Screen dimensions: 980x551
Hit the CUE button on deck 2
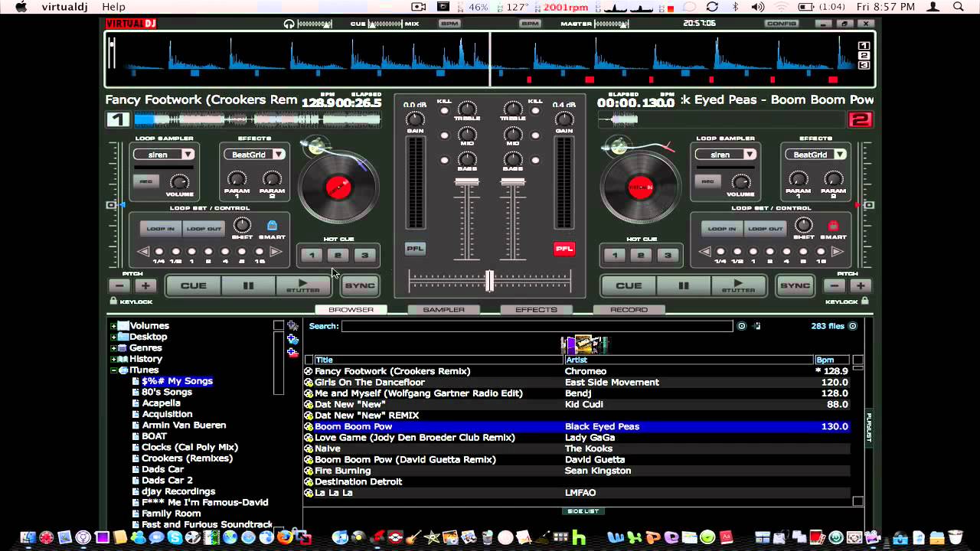[629, 286]
